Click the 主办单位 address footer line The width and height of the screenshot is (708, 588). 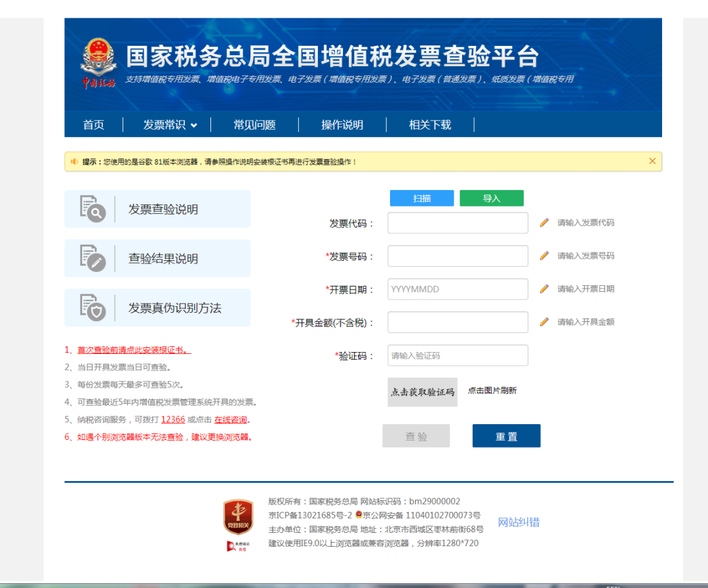pyautogui.click(x=376, y=529)
